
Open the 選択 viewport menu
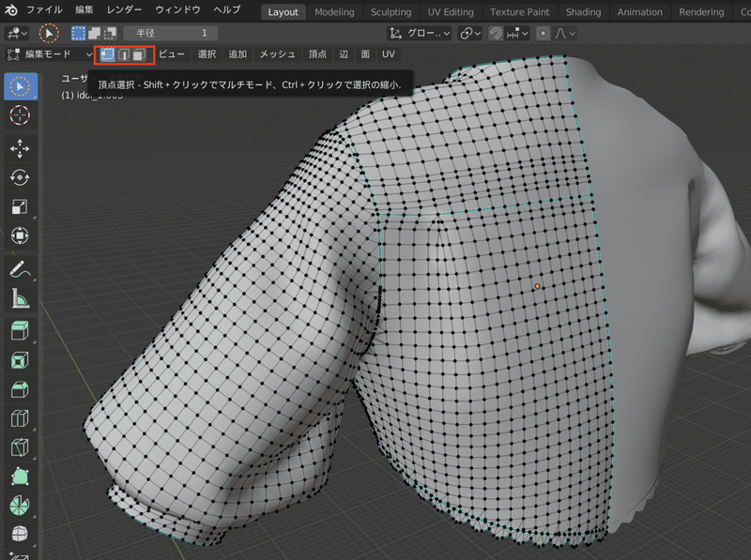point(207,54)
